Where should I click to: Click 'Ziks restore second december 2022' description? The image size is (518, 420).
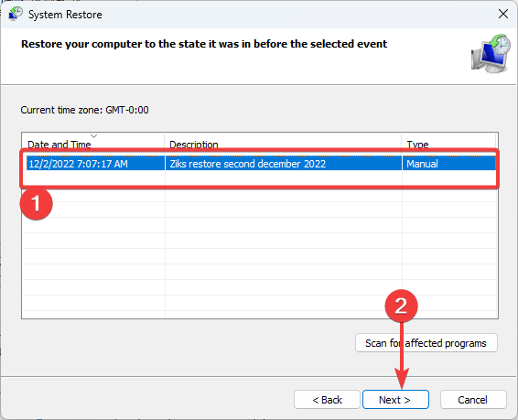coord(248,164)
